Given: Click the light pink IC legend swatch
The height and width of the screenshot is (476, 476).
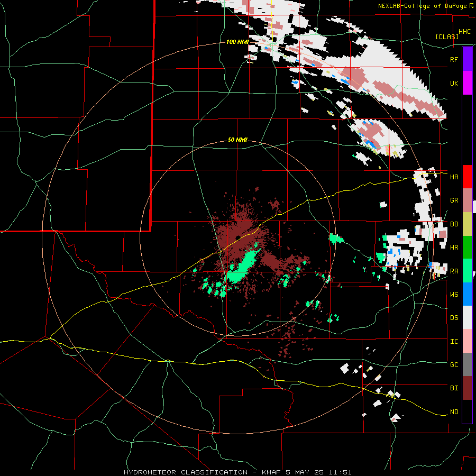Looking at the screenshot, I should pyautogui.click(x=467, y=341).
